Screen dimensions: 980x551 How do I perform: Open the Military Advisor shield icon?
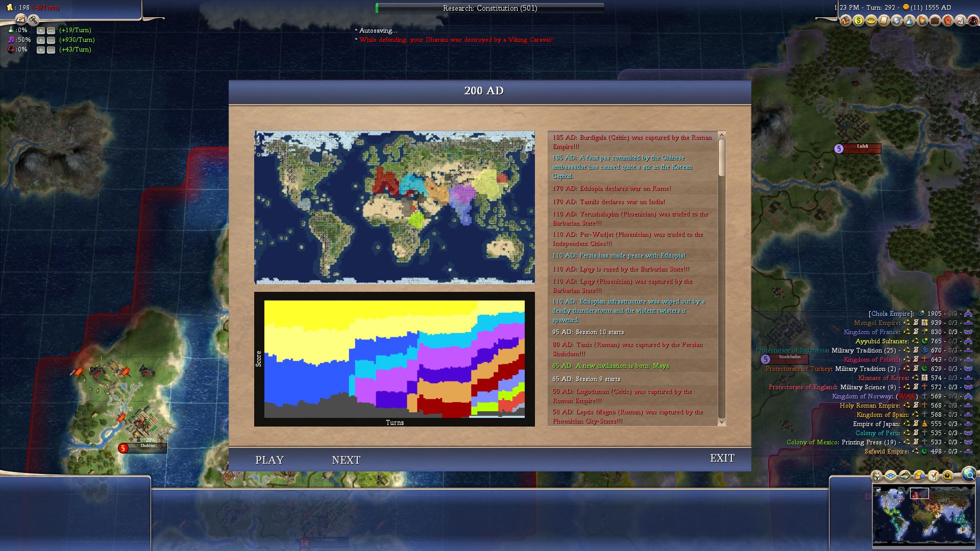(897, 20)
